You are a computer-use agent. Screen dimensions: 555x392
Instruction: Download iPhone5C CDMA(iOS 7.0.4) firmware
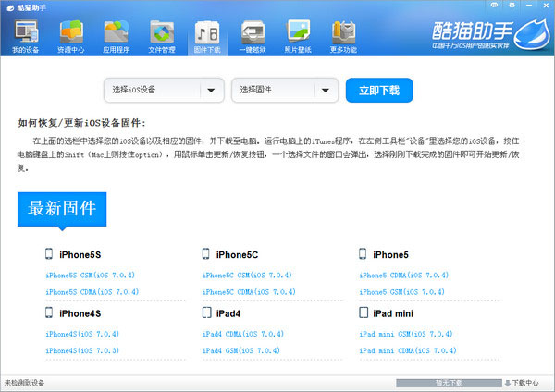point(249,292)
